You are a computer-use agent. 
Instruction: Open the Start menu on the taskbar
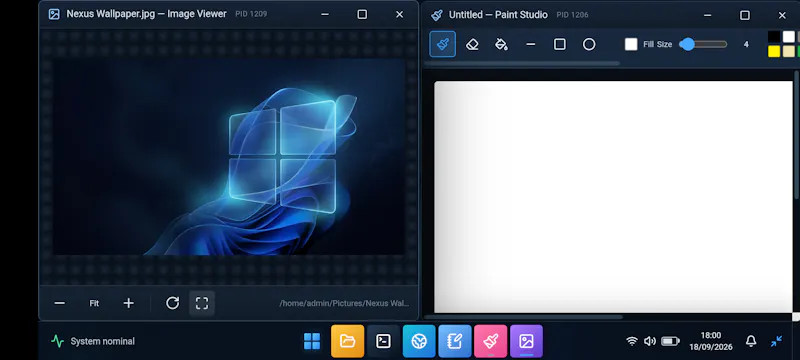pyautogui.click(x=312, y=341)
